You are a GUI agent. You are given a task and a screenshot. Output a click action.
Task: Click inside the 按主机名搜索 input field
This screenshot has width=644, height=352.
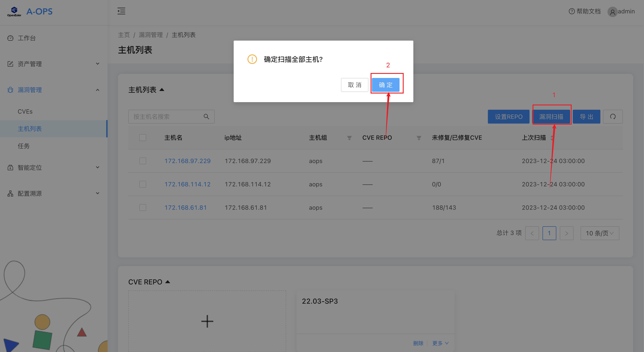coord(165,116)
